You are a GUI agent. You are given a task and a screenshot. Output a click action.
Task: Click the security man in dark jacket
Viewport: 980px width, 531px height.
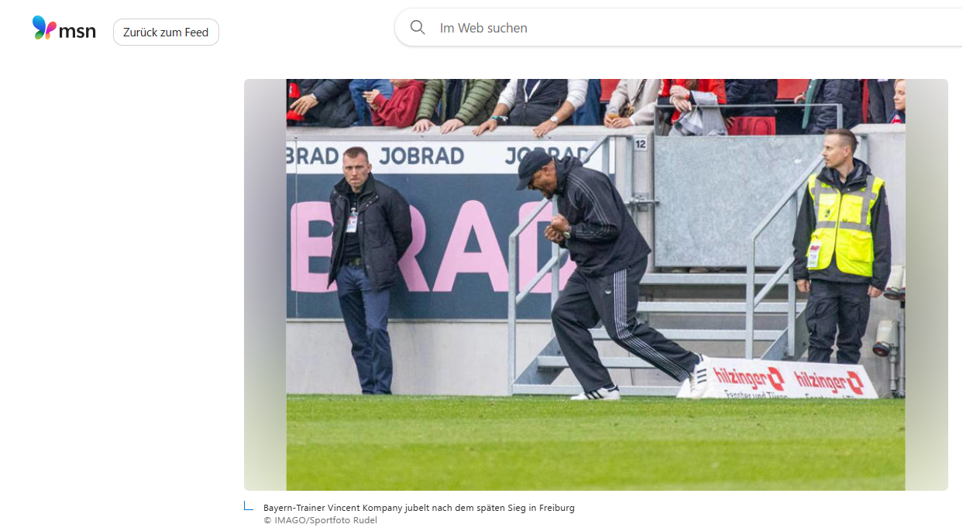point(367,269)
